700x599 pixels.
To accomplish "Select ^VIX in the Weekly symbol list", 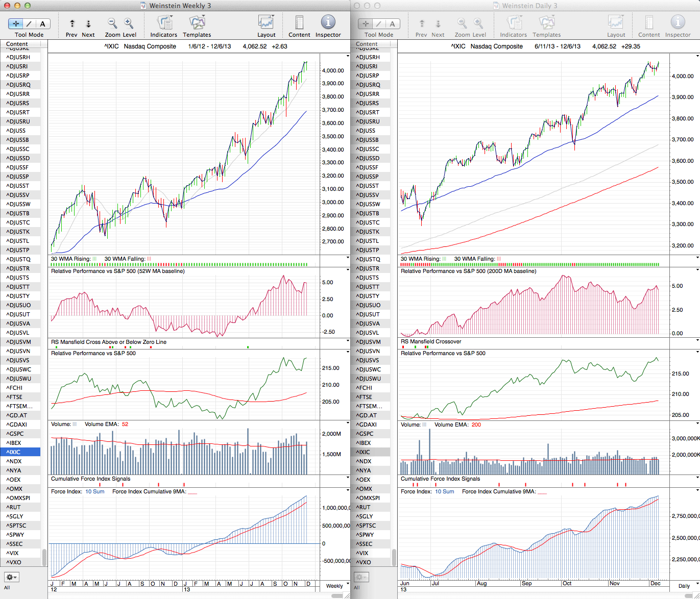I will click(x=15, y=553).
